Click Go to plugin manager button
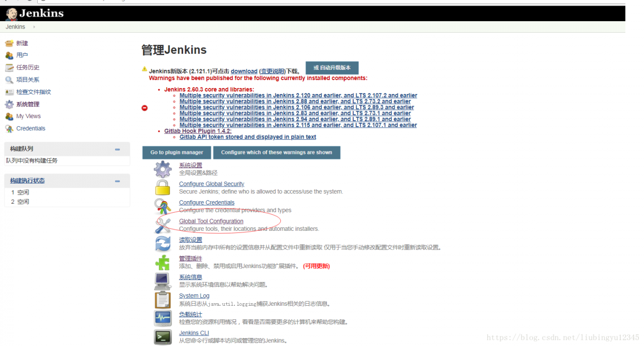Viewport: 644px width, 346px height. [177, 152]
